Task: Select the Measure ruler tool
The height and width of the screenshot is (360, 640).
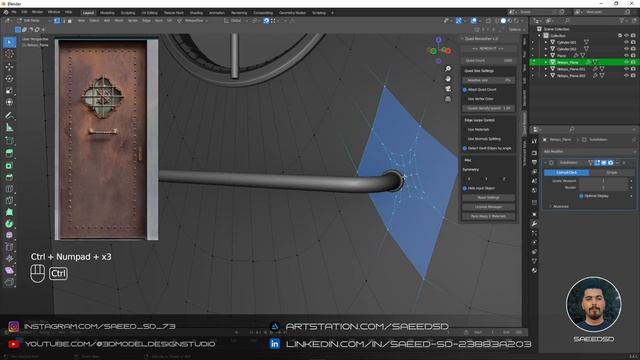Action: (x=9, y=128)
